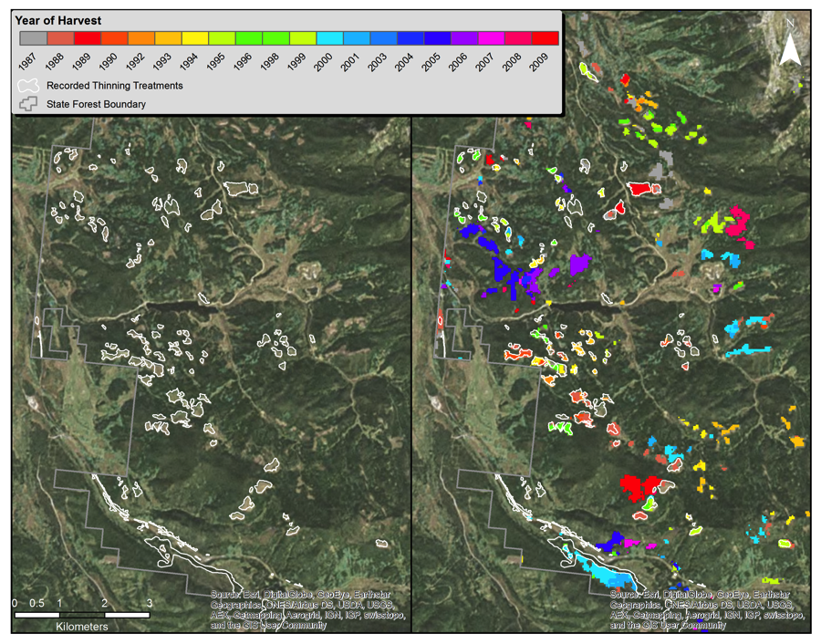
Task: Pick the orange swatch above 1992
Action: pos(141,38)
